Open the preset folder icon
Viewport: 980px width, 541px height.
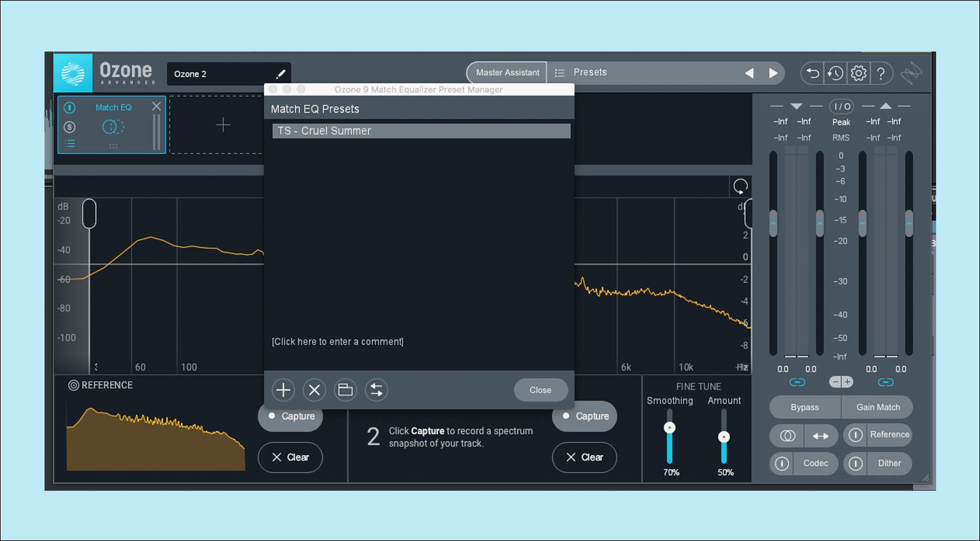pos(346,390)
